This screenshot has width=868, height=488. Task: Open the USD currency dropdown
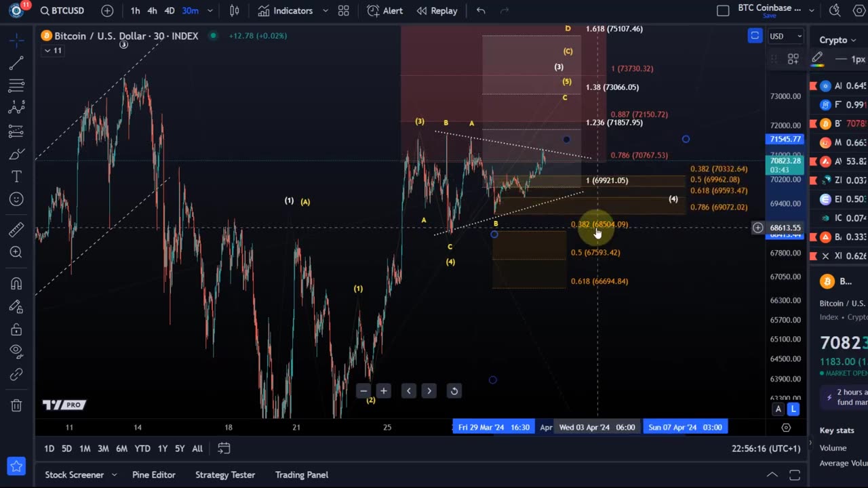tap(786, 36)
